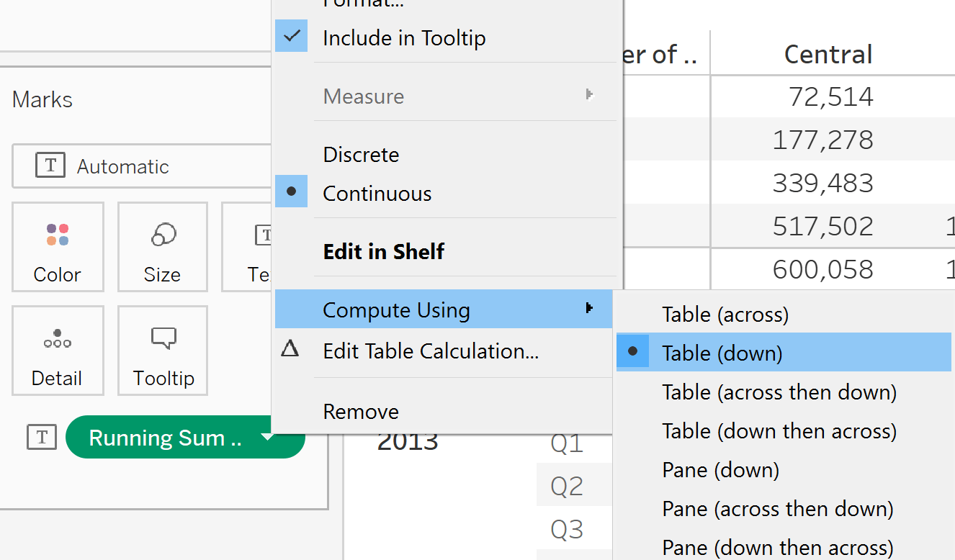Viewport: 955px width, 560px height.
Task: Choose Edit in Shelf from the menu
Action: [384, 251]
